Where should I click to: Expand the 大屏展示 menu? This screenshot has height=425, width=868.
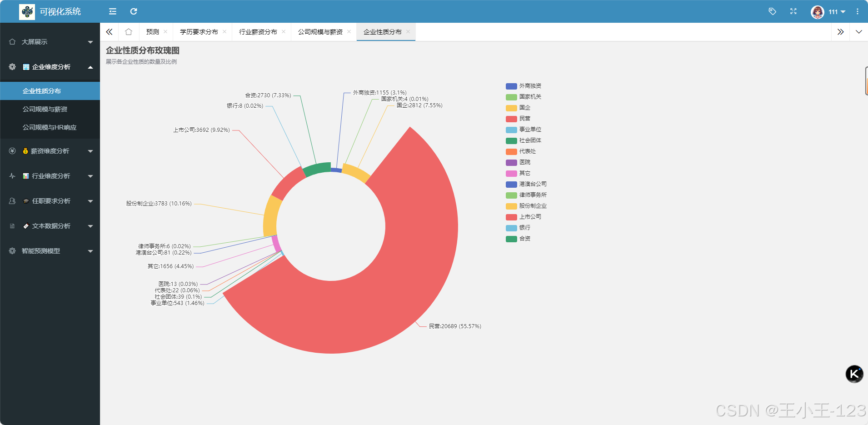click(50, 42)
